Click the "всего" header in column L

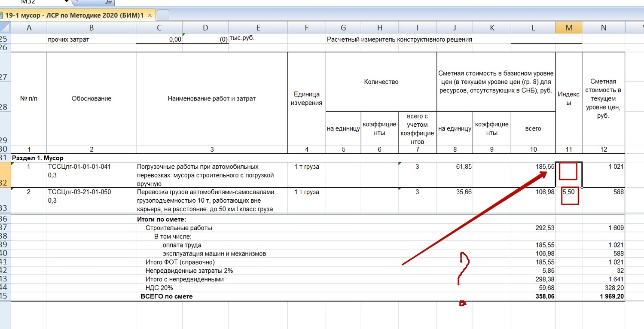coord(533,128)
